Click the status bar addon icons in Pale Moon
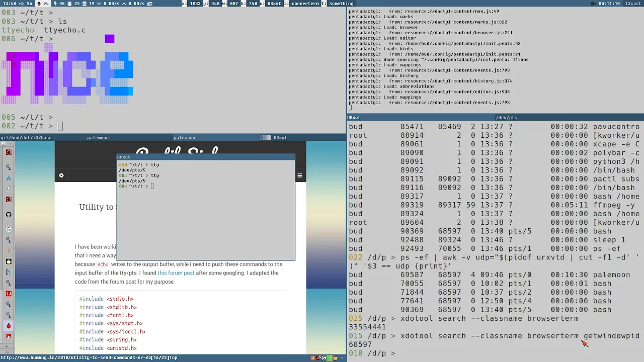The image size is (644, 362). 325,358
